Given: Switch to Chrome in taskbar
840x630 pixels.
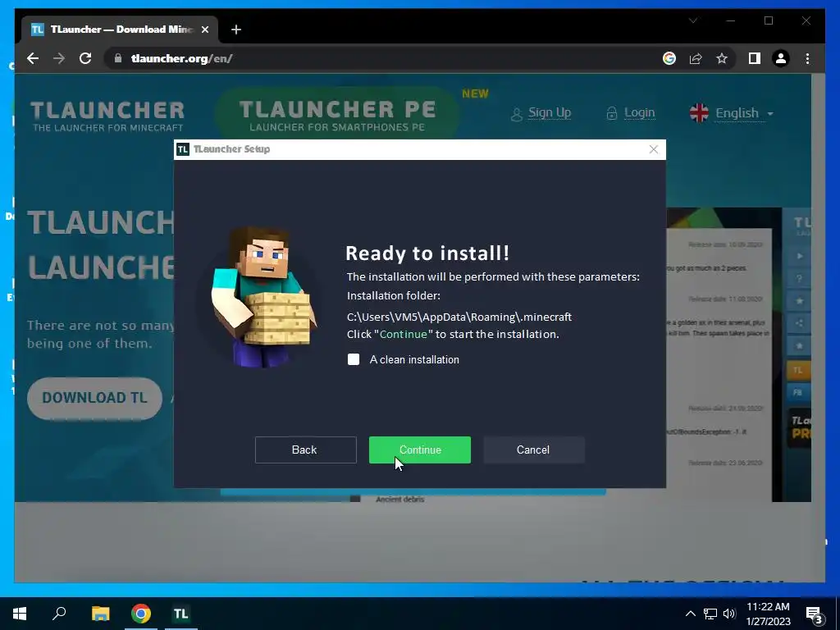Looking at the screenshot, I should click(x=141, y=614).
